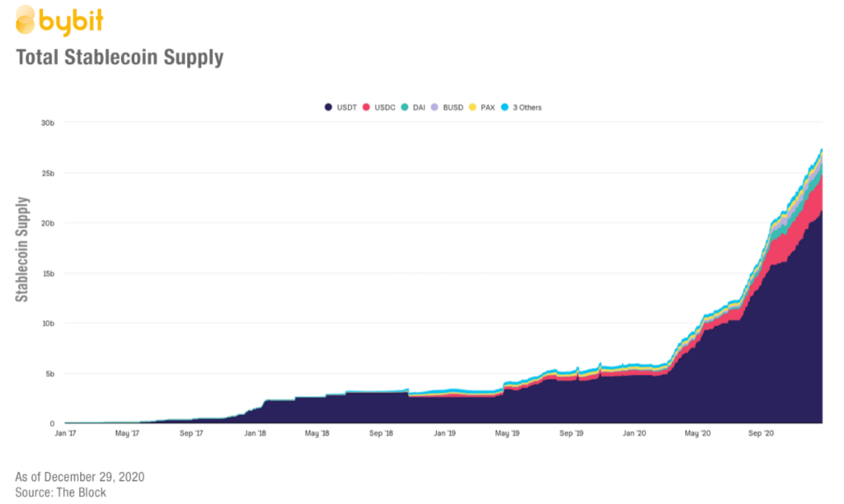Click the 3 Others blue legend dot

coord(505,107)
